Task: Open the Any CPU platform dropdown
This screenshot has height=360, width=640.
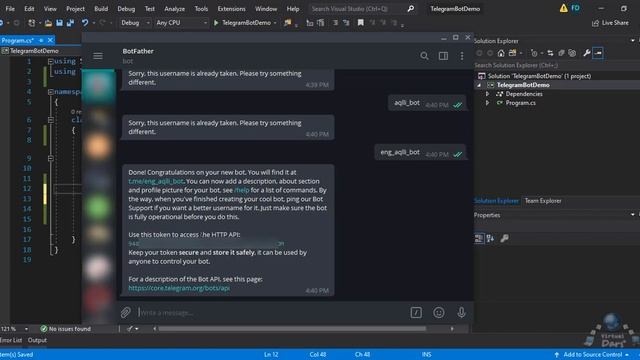Action: pyautogui.click(x=181, y=23)
